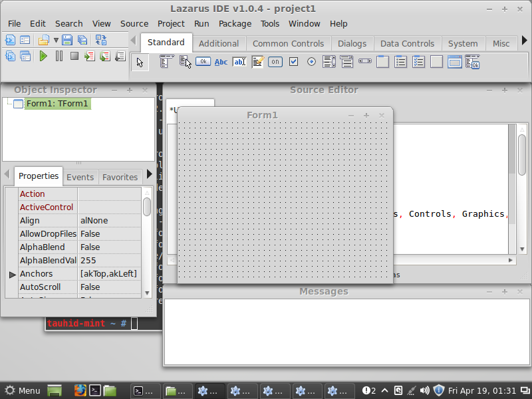Select Form1: TForm1 in Object Inspector tree
Image resolution: width=532 pixels, height=399 pixels.
57,104
